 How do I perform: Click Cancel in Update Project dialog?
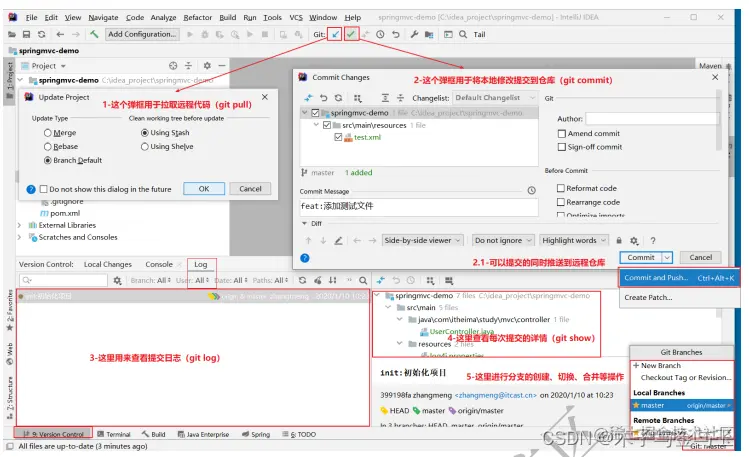(250, 189)
